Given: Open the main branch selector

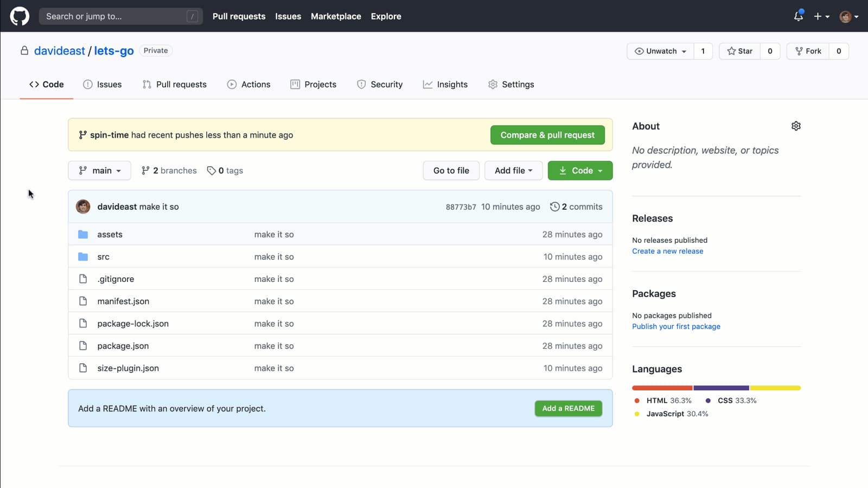Looking at the screenshot, I should tap(99, 170).
